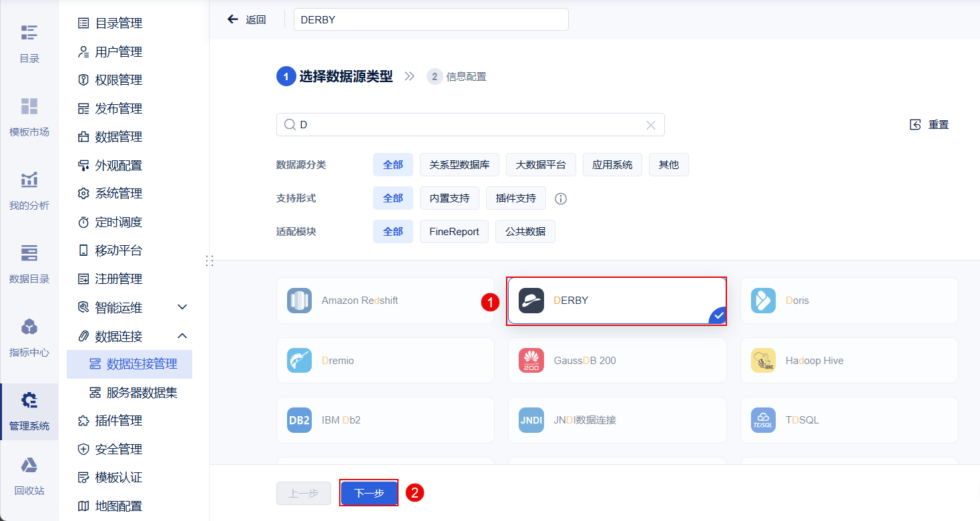980x521 pixels.
Task: Select the Dremio narwhal icon
Action: click(x=299, y=361)
